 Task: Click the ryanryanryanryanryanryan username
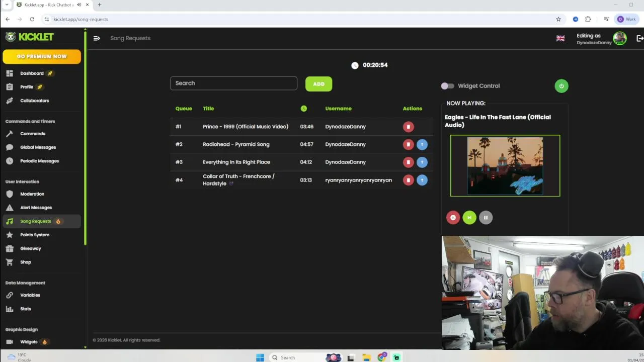(x=358, y=180)
